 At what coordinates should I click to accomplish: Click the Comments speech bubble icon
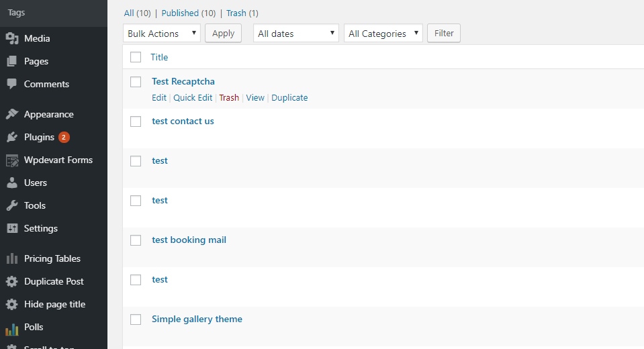11,84
